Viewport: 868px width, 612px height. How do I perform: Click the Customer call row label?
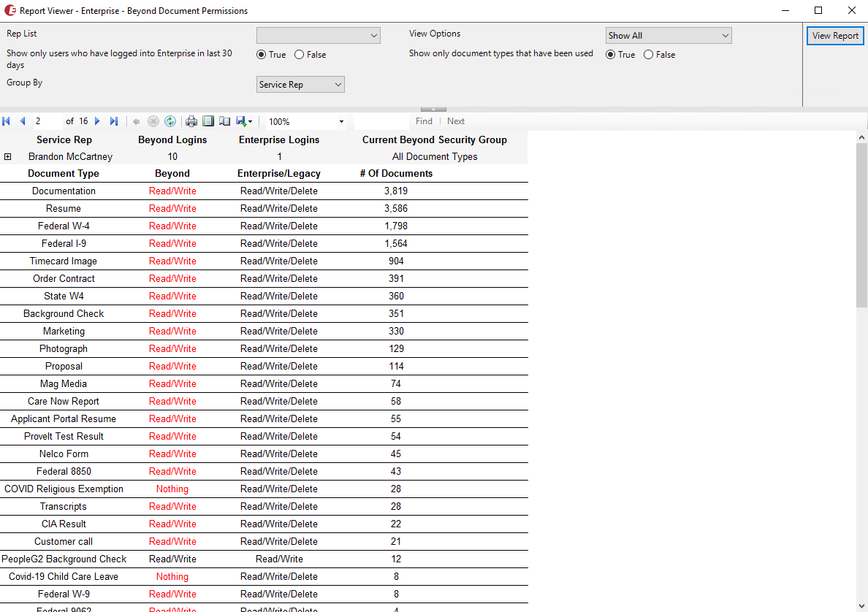(x=63, y=541)
